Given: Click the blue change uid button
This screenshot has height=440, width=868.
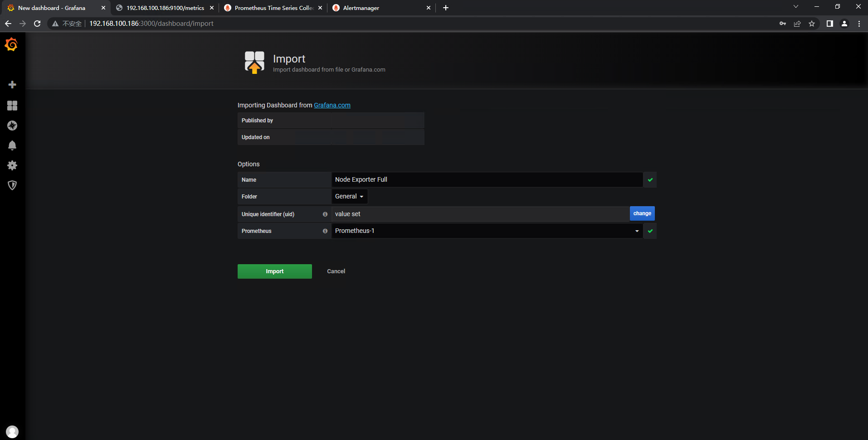Looking at the screenshot, I should click(x=642, y=213).
